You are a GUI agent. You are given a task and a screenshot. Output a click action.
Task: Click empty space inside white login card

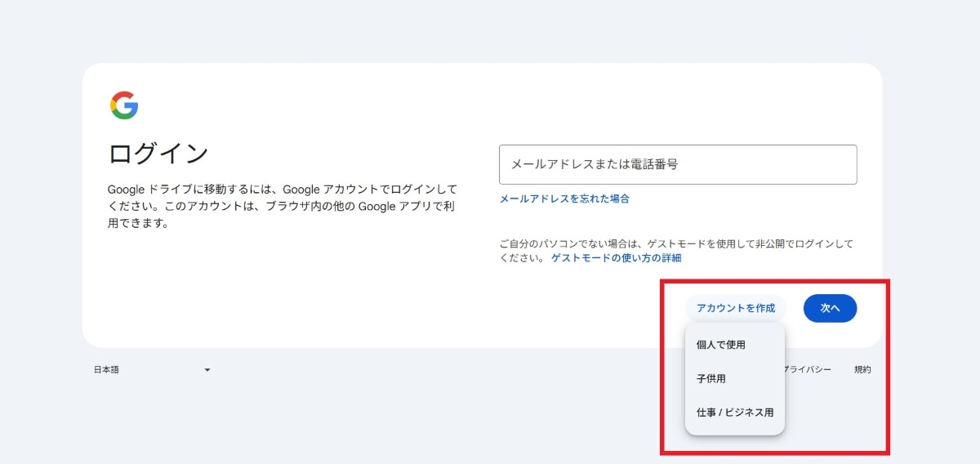[x=327, y=294]
